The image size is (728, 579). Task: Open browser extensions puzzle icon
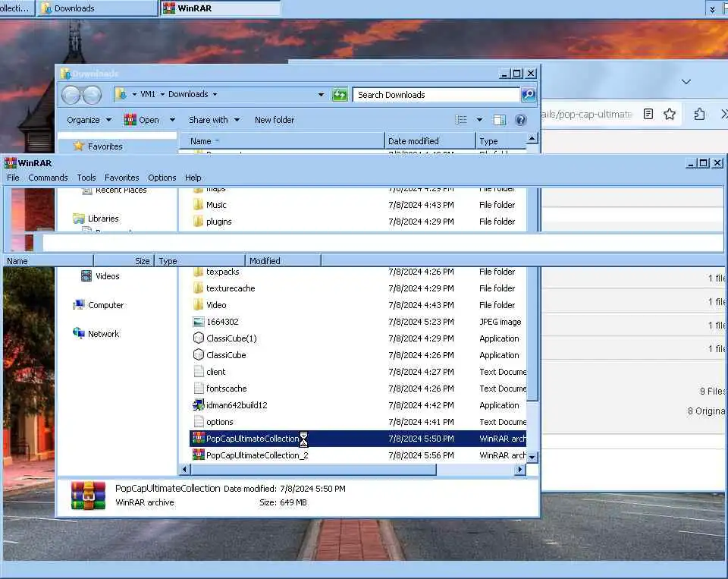tap(700, 115)
